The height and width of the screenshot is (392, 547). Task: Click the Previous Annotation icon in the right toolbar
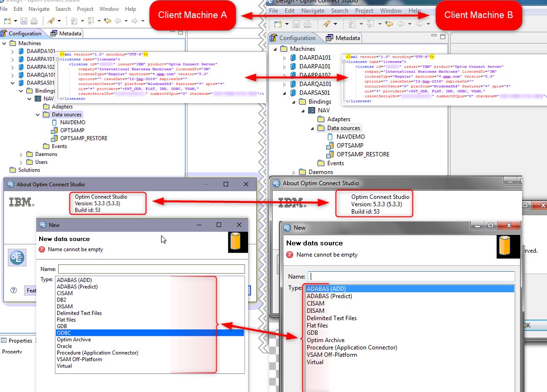tap(370, 24)
